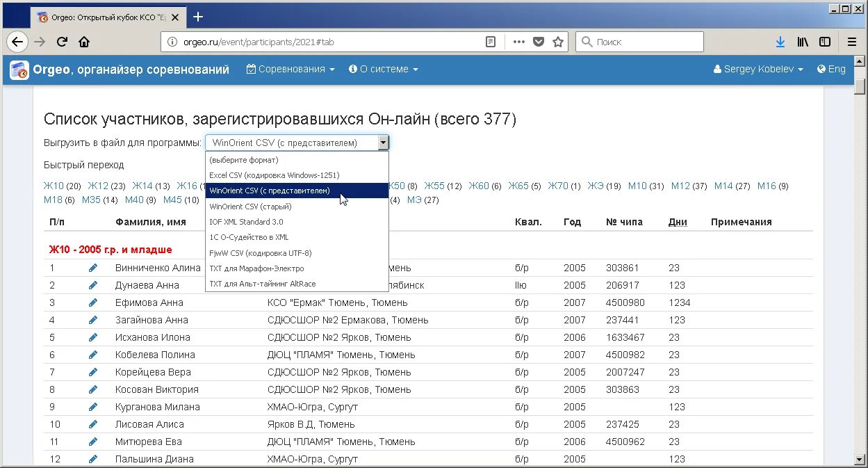The image size is (868, 468).
Task: Select TXT для Альт-тайминг AltRace option
Action: (x=297, y=284)
